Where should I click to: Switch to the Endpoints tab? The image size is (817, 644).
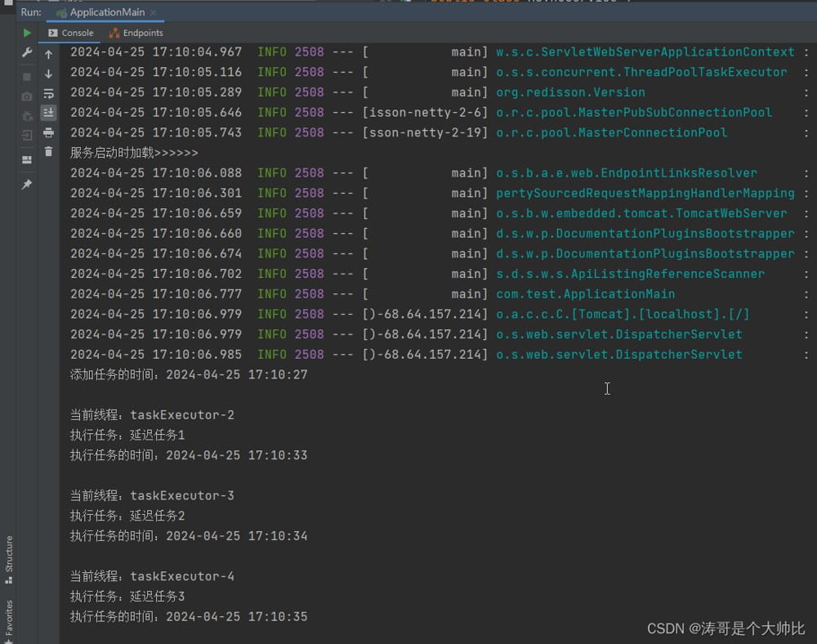(x=136, y=33)
